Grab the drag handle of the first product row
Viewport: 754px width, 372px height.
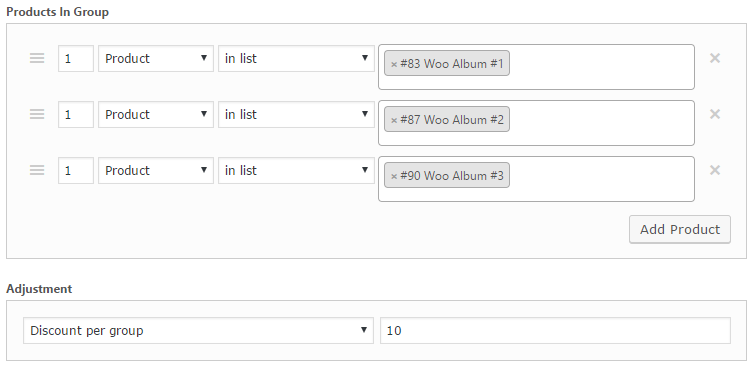37,58
